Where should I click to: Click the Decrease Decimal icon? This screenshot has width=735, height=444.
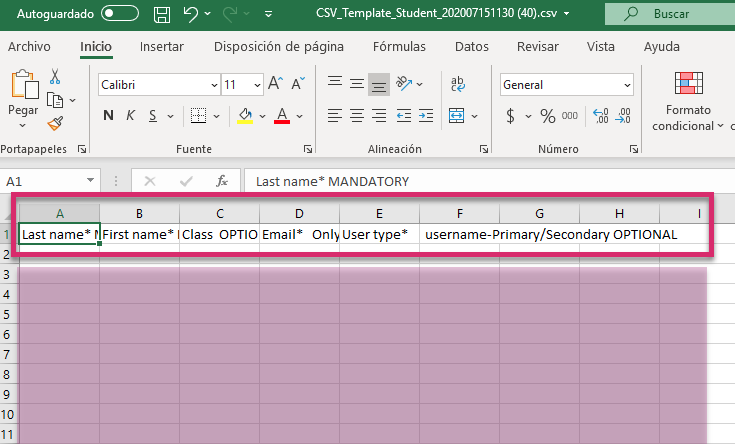click(623, 115)
